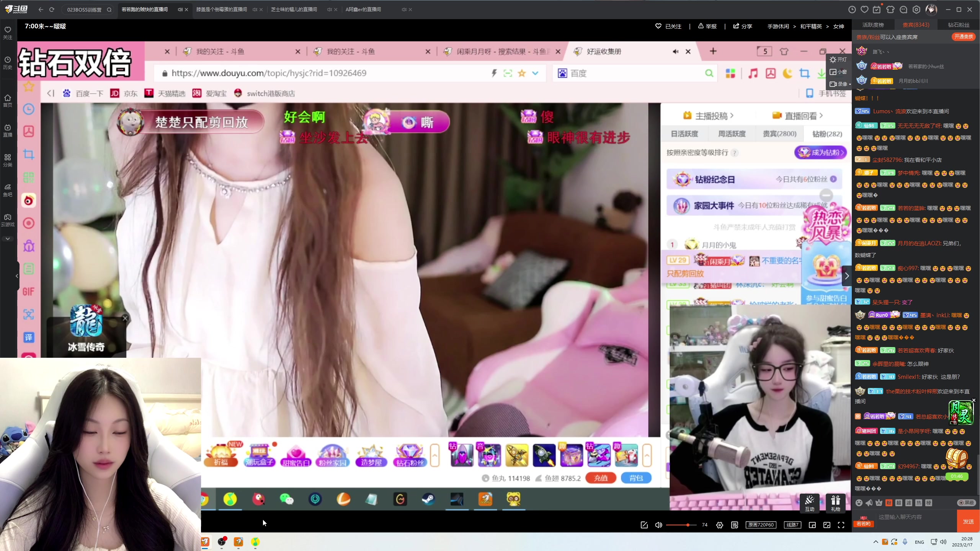The image size is (980, 551).
Task: Click the player settings gear icon
Action: tap(720, 525)
